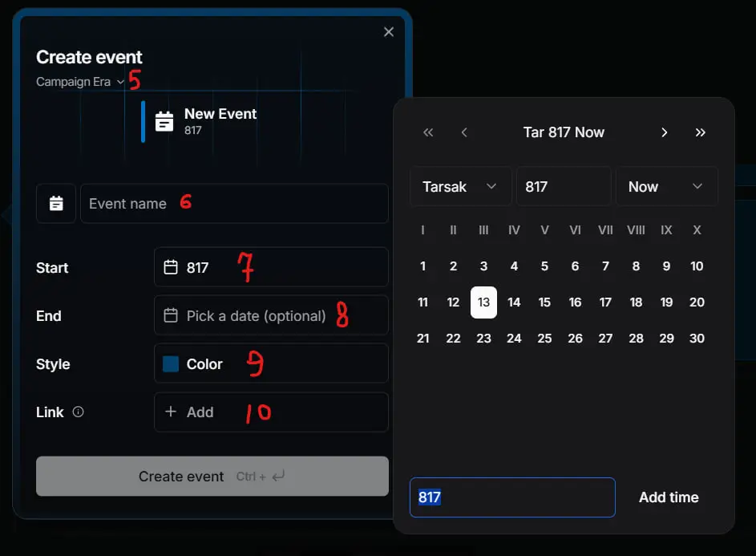Edit the 817 year field in calendar
756x556 pixels.
[564, 186]
